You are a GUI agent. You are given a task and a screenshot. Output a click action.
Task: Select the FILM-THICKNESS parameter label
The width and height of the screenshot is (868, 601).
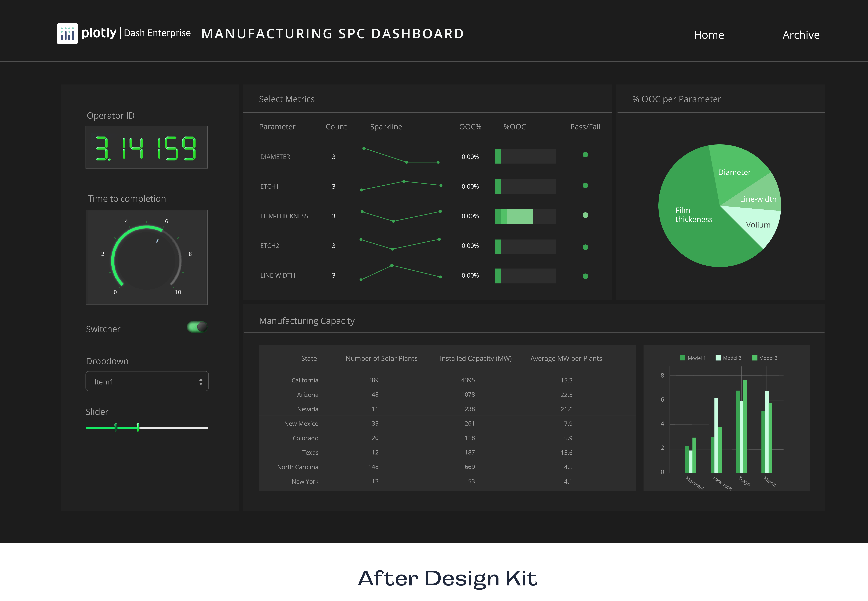point(284,216)
